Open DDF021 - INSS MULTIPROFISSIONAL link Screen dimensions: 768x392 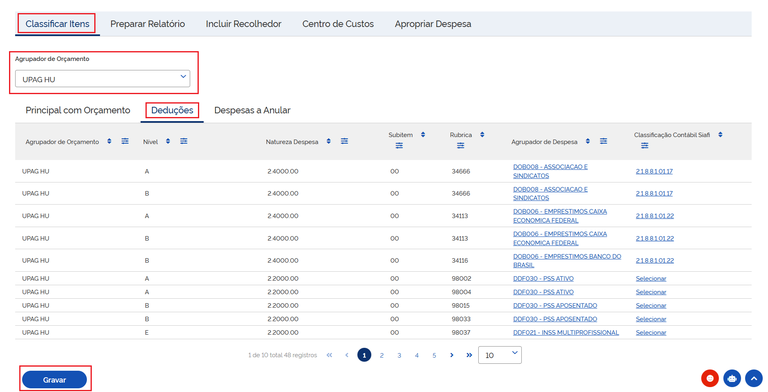(x=566, y=332)
